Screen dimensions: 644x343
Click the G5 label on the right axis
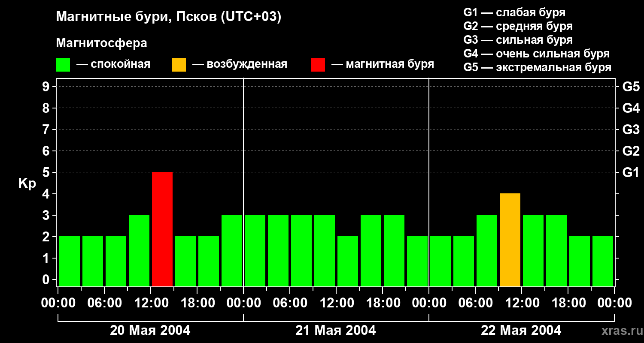(631, 87)
